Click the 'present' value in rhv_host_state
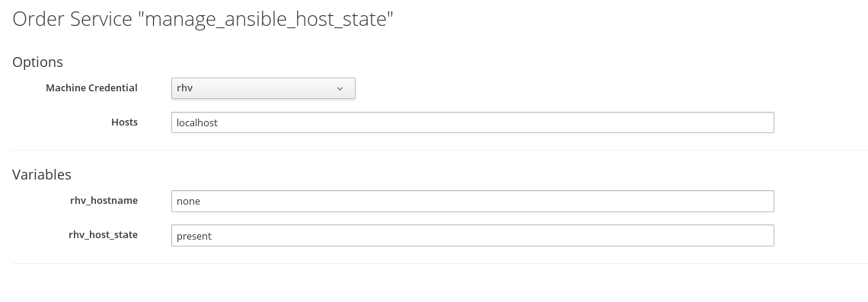 pyautogui.click(x=193, y=236)
